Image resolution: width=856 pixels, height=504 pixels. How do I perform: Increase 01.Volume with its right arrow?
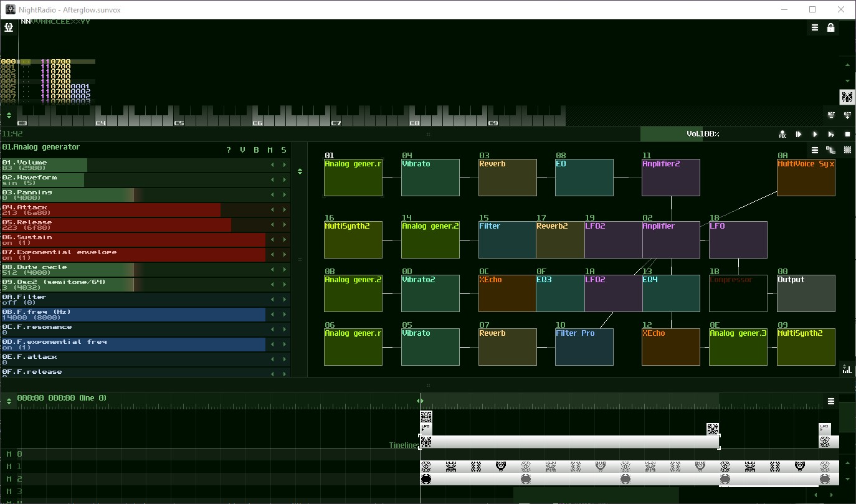[285, 165]
